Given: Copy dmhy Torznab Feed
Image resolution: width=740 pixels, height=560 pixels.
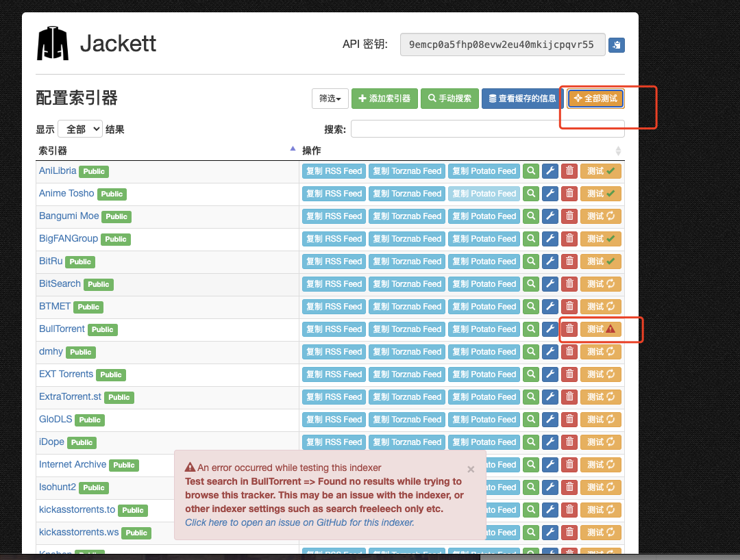Looking at the screenshot, I should (x=407, y=352).
